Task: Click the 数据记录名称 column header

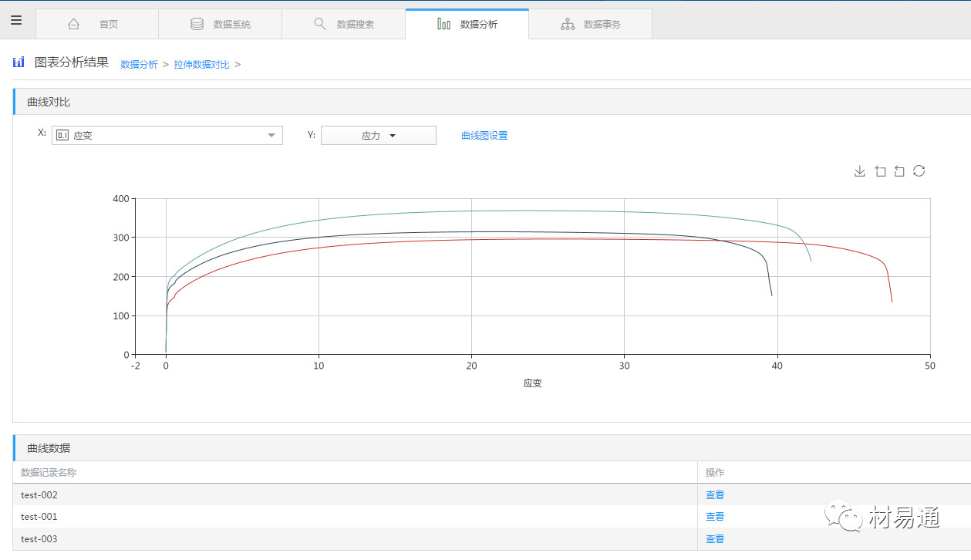Action: click(x=49, y=473)
